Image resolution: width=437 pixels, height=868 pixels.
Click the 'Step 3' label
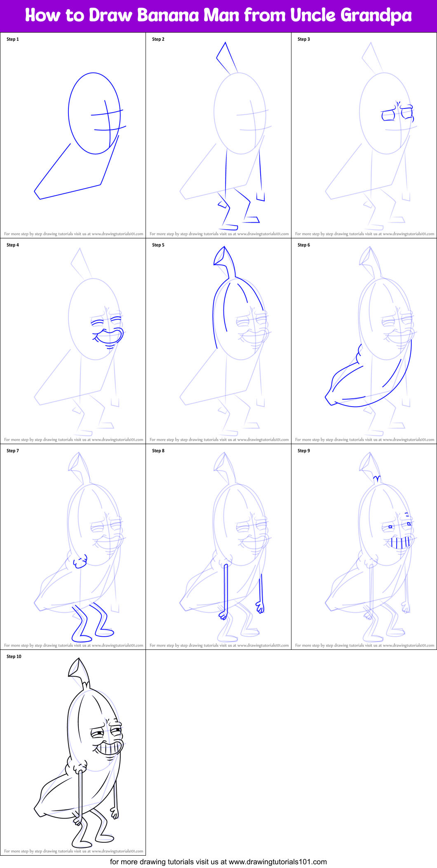point(304,39)
